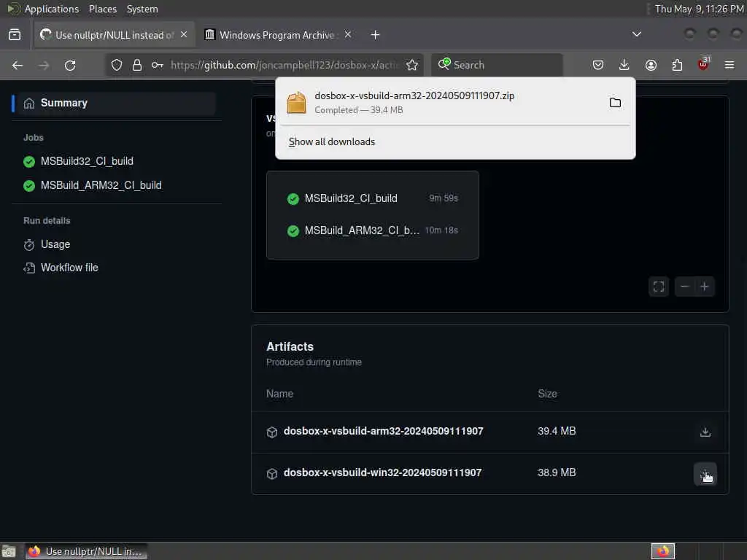Open the Workflow file link
747x560 pixels.
pyautogui.click(x=61, y=268)
